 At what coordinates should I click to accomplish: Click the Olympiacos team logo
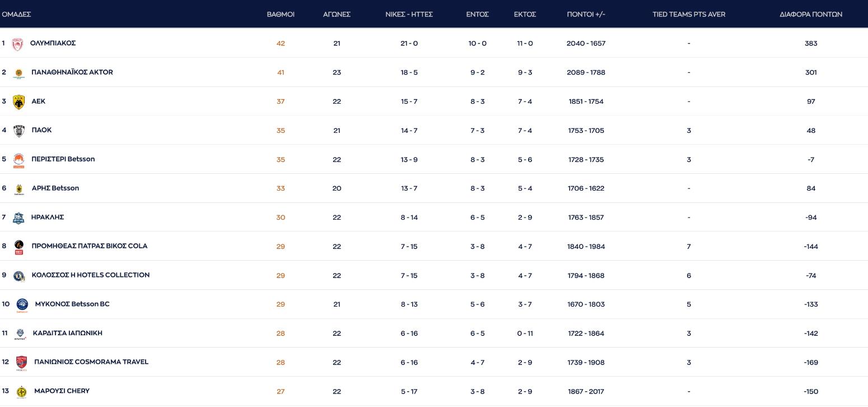[x=17, y=44]
